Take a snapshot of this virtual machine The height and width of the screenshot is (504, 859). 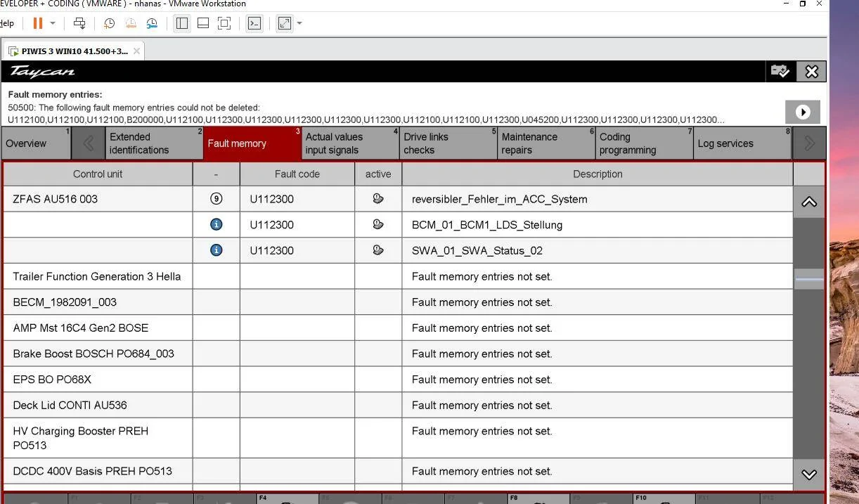tap(109, 23)
